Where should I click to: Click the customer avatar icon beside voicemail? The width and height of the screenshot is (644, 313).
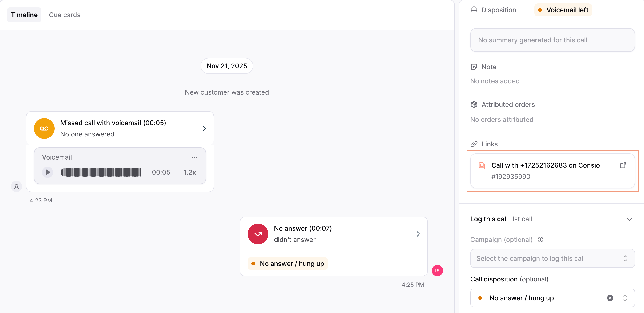16,186
